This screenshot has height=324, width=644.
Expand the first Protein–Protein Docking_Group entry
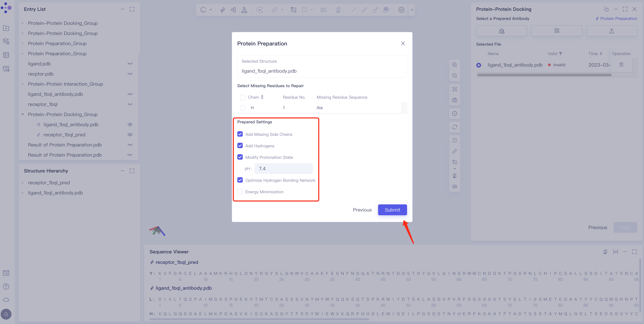(x=22, y=23)
